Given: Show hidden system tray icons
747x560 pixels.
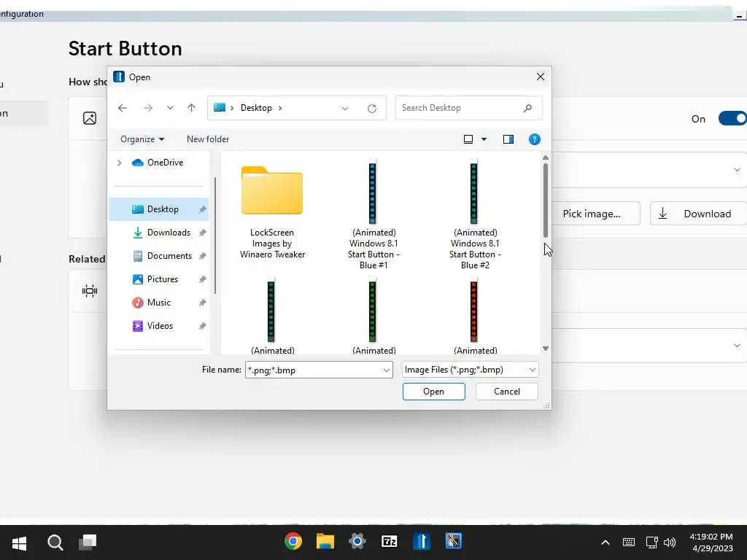Looking at the screenshot, I should tap(605, 542).
